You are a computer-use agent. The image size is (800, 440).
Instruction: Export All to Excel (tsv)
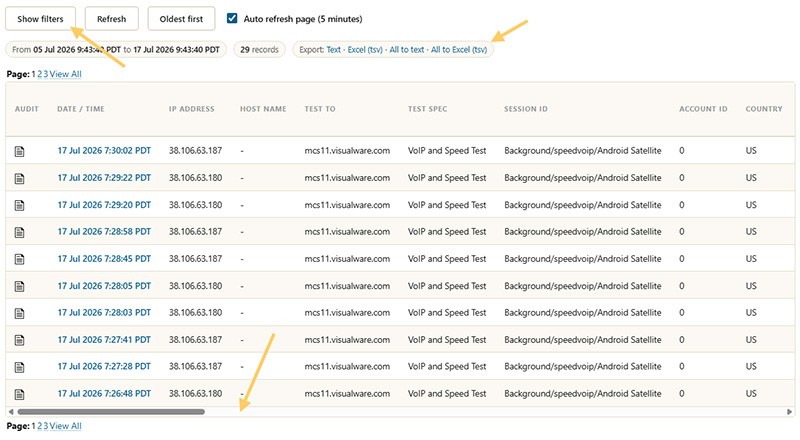[x=459, y=50]
